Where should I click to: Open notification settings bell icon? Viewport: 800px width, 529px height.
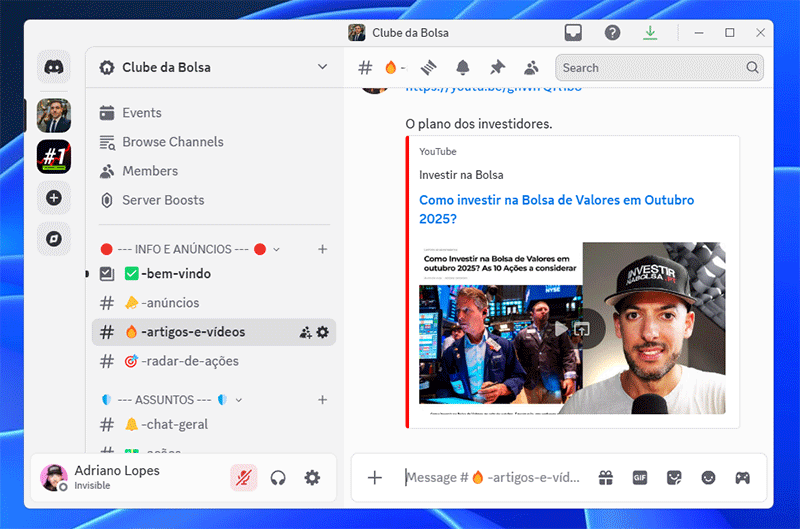pyautogui.click(x=463, y=67)
